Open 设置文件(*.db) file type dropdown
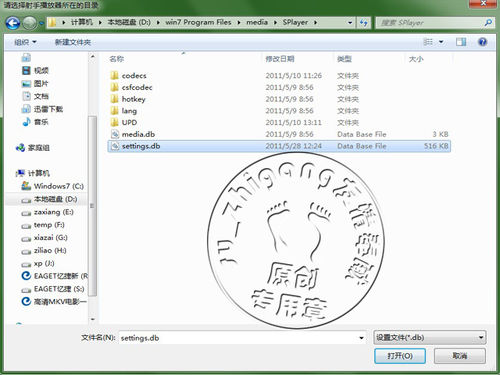 430,337
